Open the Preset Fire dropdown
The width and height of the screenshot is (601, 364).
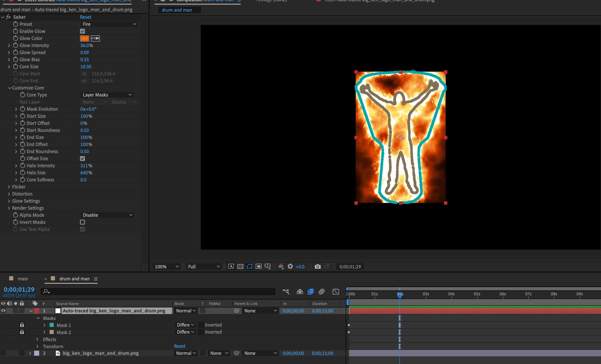[109, 24]
